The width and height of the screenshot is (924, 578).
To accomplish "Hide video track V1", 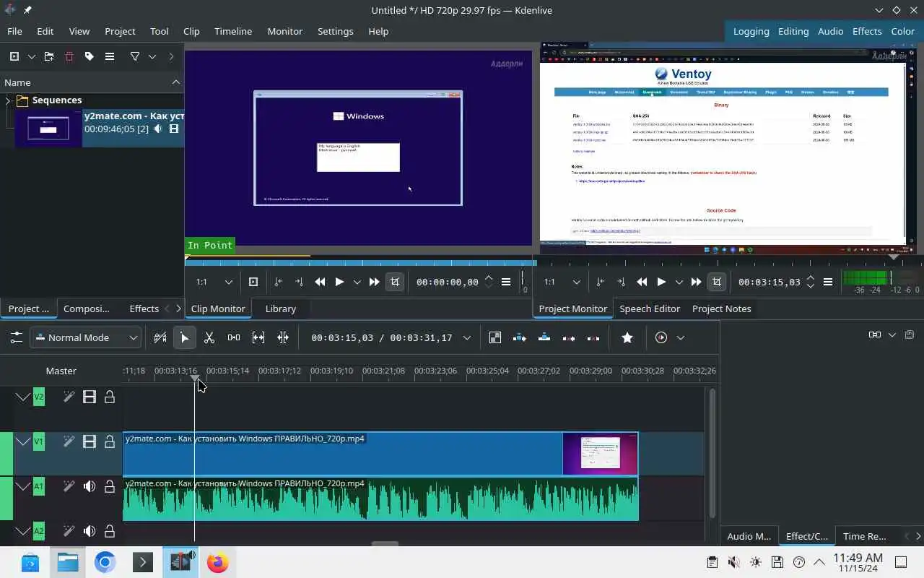I will (x=90, y=441).
